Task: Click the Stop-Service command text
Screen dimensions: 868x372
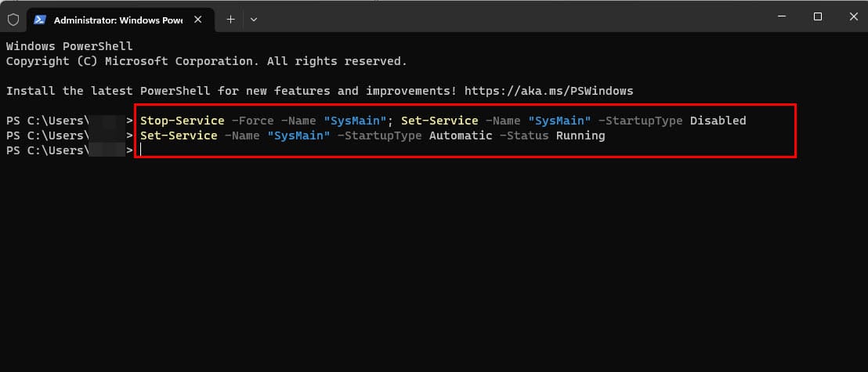Action: point(182,121)
